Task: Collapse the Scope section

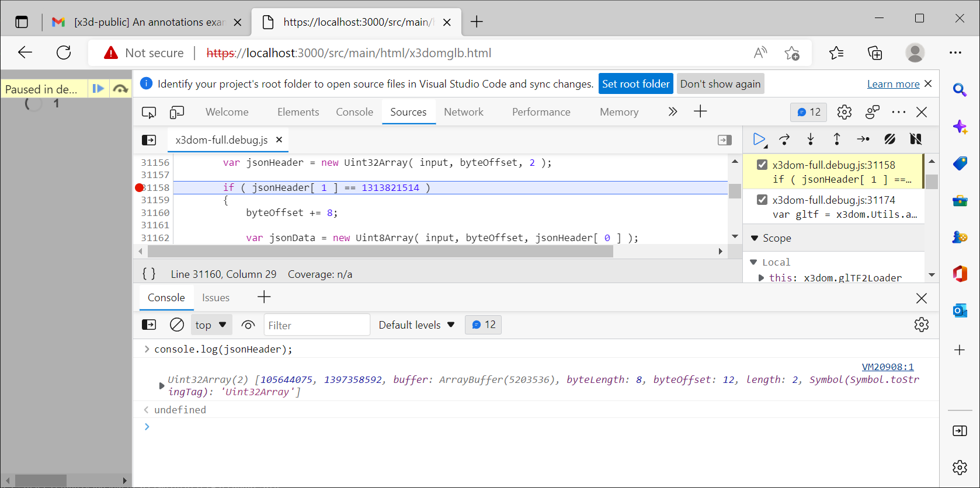Action: coord(755,238)
